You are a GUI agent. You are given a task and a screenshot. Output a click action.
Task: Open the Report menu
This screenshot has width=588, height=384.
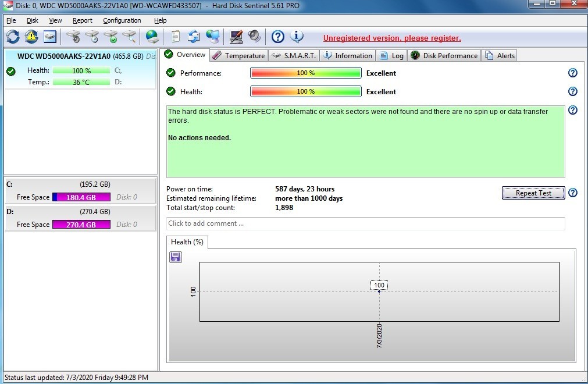tap(82, 20)
